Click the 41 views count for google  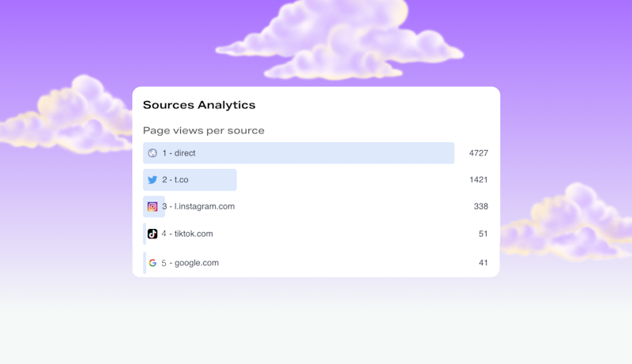coord(483,262)
